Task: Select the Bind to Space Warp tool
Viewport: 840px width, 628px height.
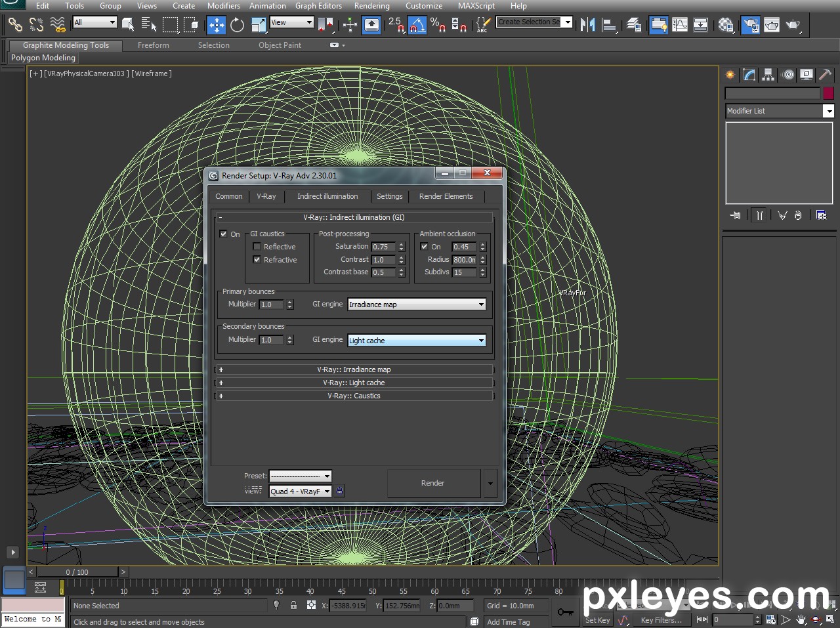Action: pyautogui.click(x=58, y=25)
